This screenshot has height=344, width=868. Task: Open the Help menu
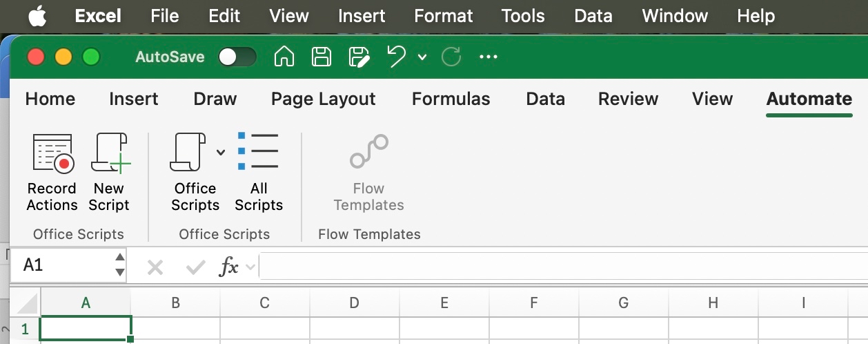[756, 16]
